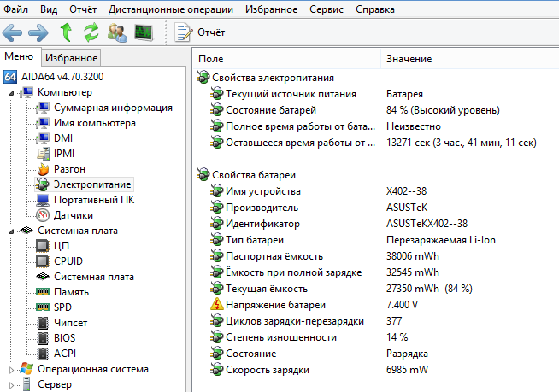The height and width of the screenshot is (392, 559).
Task: Switch to the Меню tab
Action: point(20,56)
